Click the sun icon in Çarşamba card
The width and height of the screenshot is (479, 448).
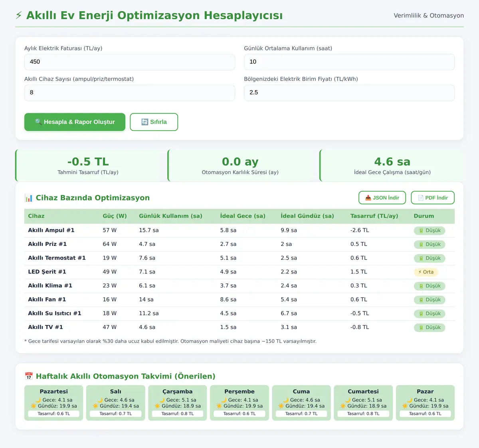tap(157, 406)
